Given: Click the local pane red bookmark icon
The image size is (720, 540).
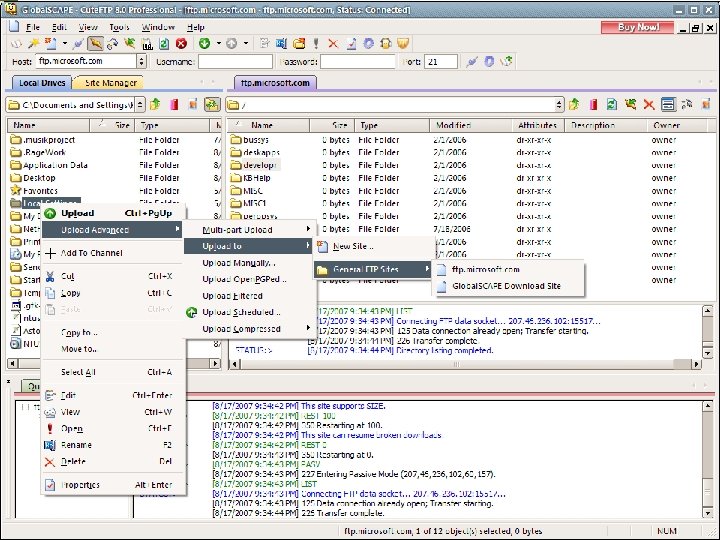Looking at the screenshot, I should tap(174, 105).
